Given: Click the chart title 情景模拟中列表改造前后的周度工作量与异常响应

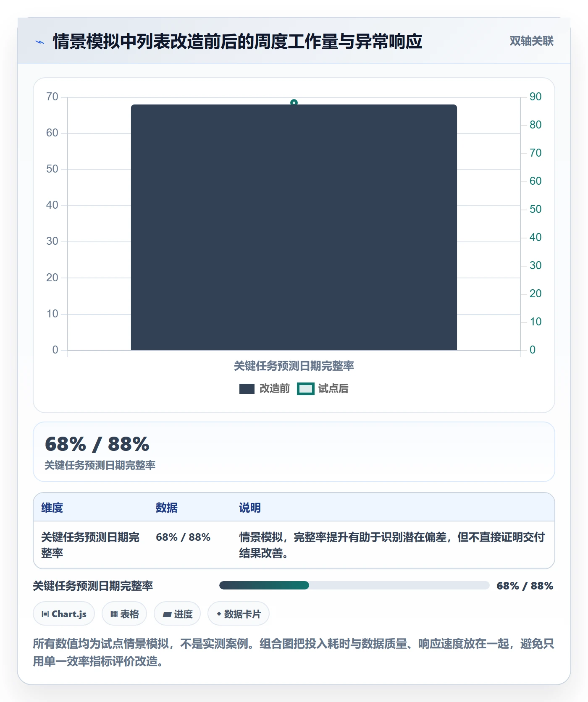Looking at the screenshot, I should point(237,42).
